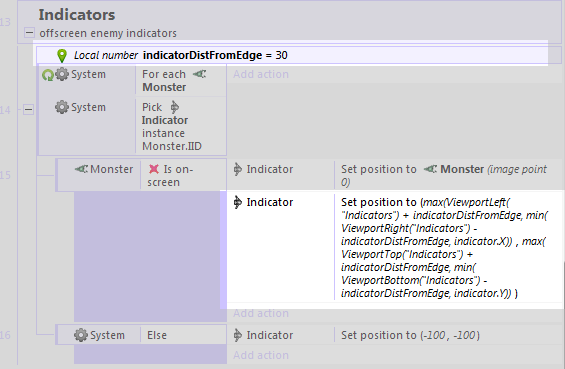The image size is (565, 369).
Task: Collapse event 14 using its minus box
Action: pyautogui.click(x=28, y=109)
